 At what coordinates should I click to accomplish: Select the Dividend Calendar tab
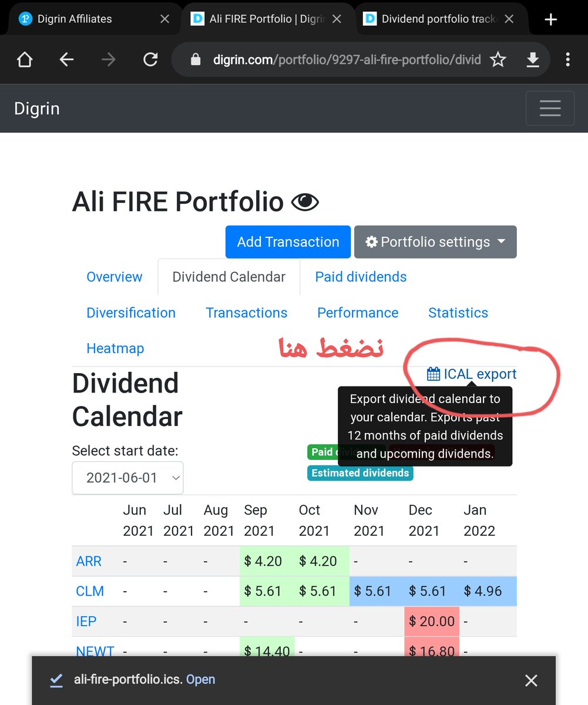pyautogui.click(x=229, y=277)
